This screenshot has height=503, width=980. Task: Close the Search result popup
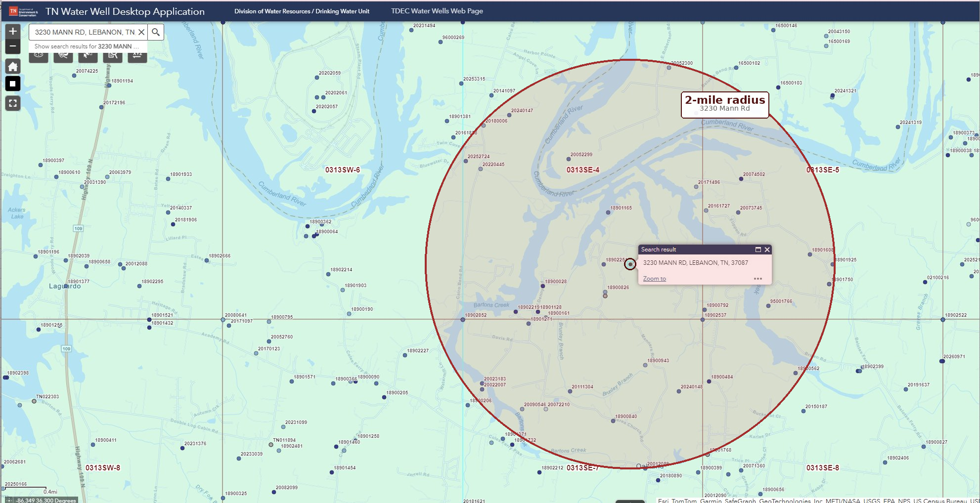(767, 250)
